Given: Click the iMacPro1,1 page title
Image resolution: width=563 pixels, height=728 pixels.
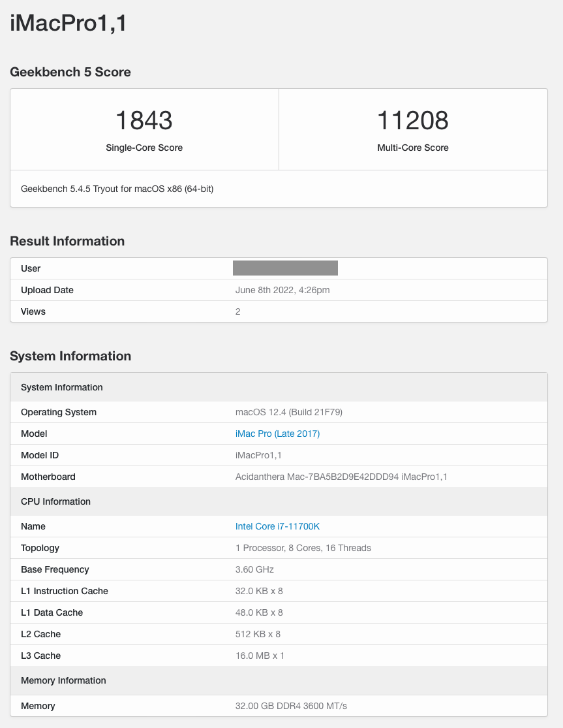Looking at the screenshot, I should pyautogui.click(x=68, y=24).
